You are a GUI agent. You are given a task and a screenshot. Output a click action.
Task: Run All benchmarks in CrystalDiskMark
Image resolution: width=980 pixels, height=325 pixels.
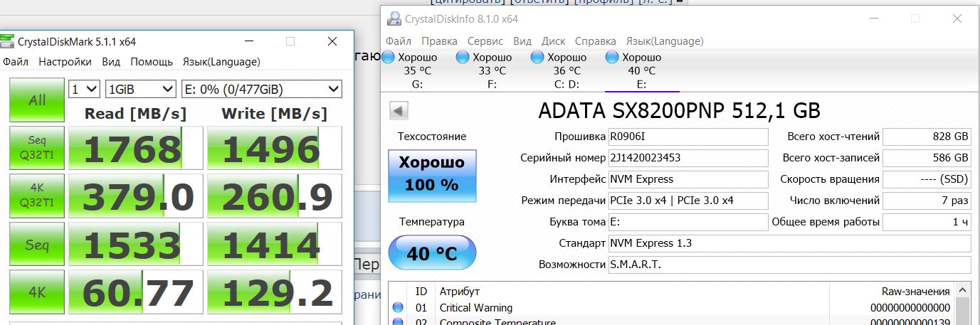tap(37, 100)
